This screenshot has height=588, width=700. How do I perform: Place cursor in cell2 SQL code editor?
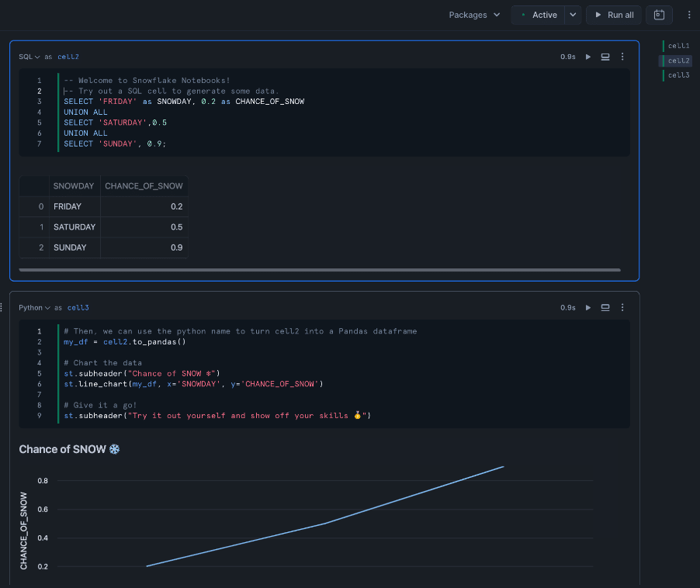click(x=324, y=112)
